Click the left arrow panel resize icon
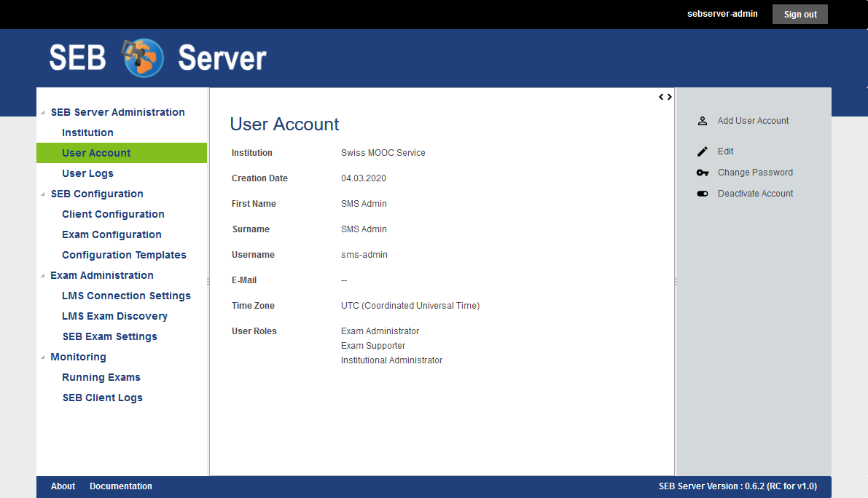868x498 pixels. coord(662,97)
